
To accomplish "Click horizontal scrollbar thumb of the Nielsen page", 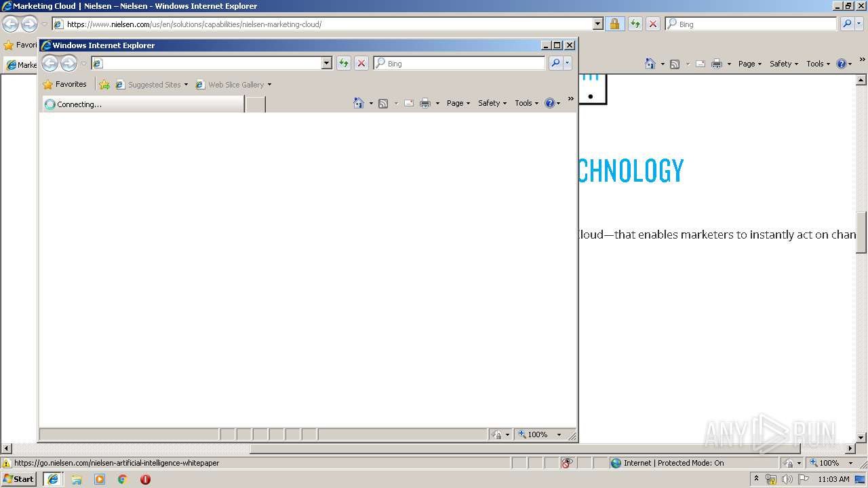I will pos(525,449).
